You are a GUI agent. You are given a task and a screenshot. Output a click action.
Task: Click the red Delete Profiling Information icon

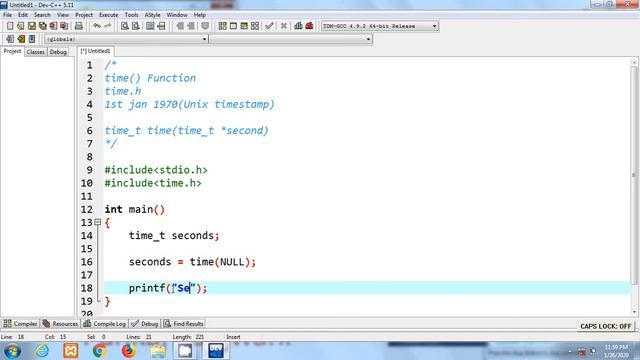click(x=309, y=26)
